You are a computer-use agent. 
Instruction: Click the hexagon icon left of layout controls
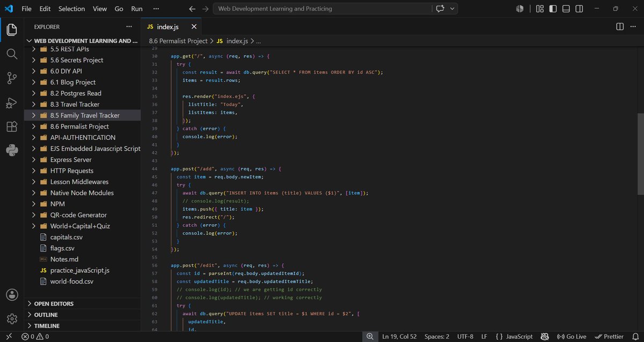point(519,9)
